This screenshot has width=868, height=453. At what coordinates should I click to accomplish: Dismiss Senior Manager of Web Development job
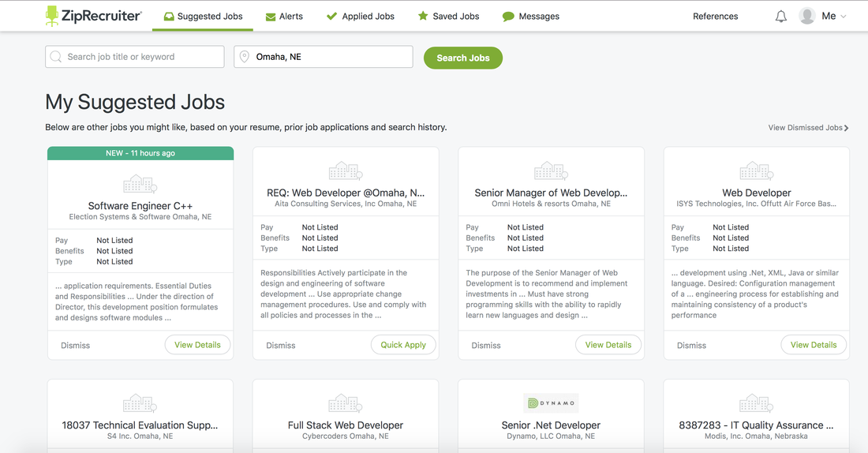[486, 345]
